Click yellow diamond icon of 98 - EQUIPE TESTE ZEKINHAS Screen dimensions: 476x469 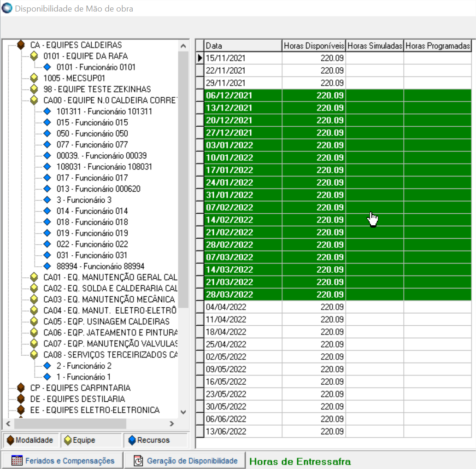[34, 89]
